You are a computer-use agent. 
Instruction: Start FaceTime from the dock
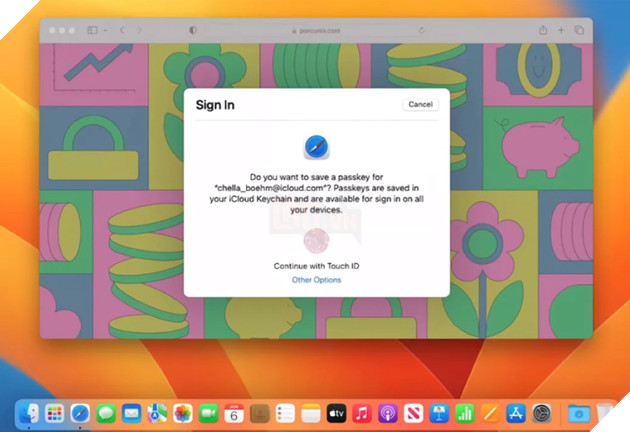[208, 413]
